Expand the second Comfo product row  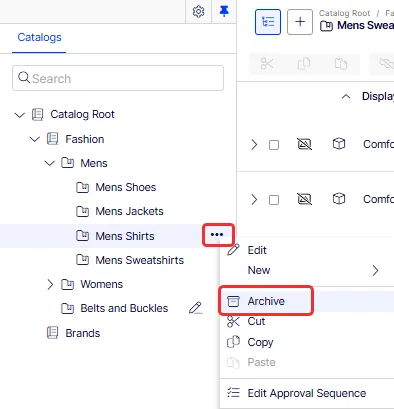(254, 199)
